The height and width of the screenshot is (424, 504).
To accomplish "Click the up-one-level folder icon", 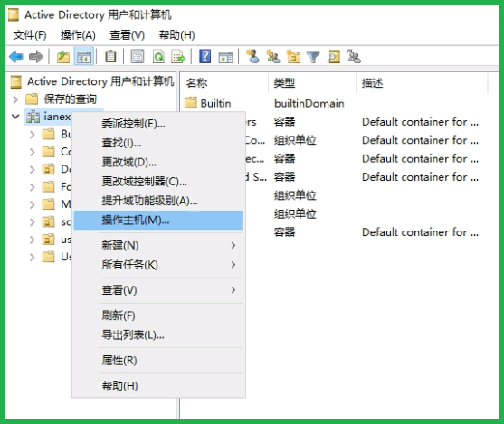I will click(x=63, y=57).
